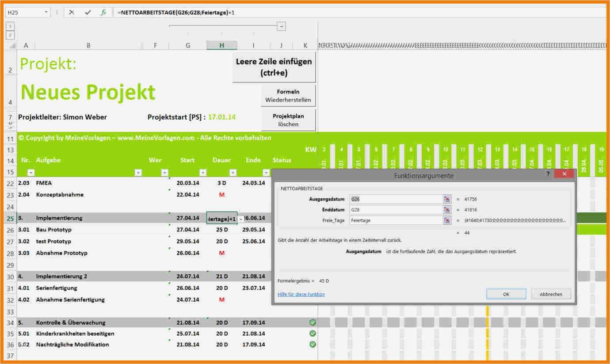Toggle the status checkmark for Kinderkrankheiten beseitigen
The height and width of the screenshot is (364, 610).
(x=313, y=334)
